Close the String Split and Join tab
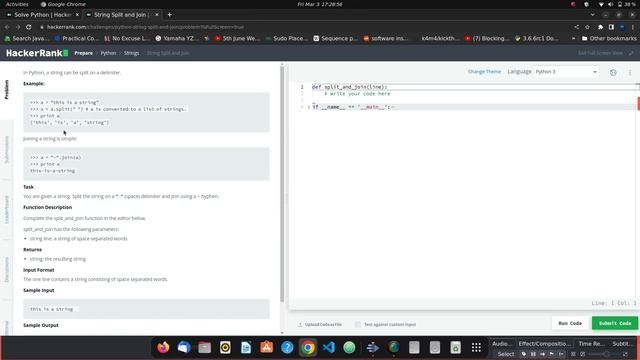This screenshot has height=360, width=640. point(157,15)
